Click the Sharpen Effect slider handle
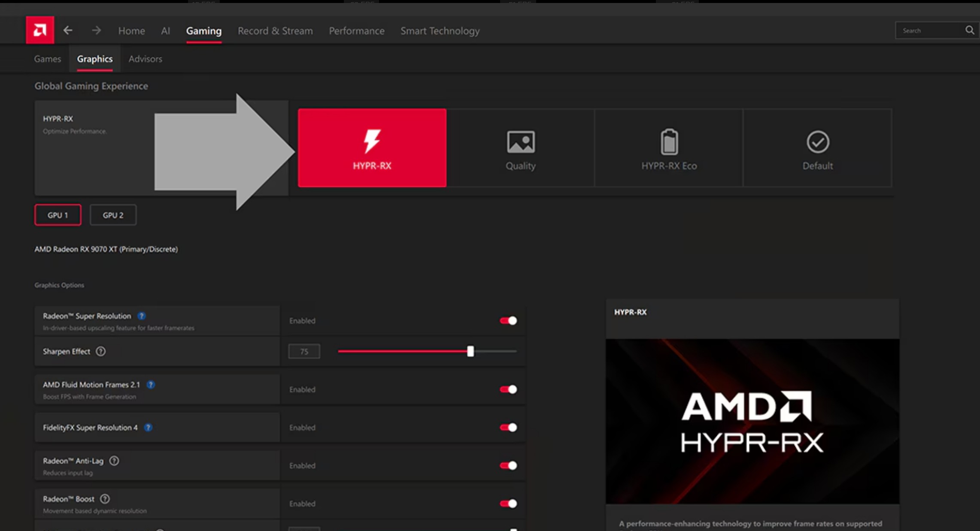 pyautogui.click(x=470, y=351)
